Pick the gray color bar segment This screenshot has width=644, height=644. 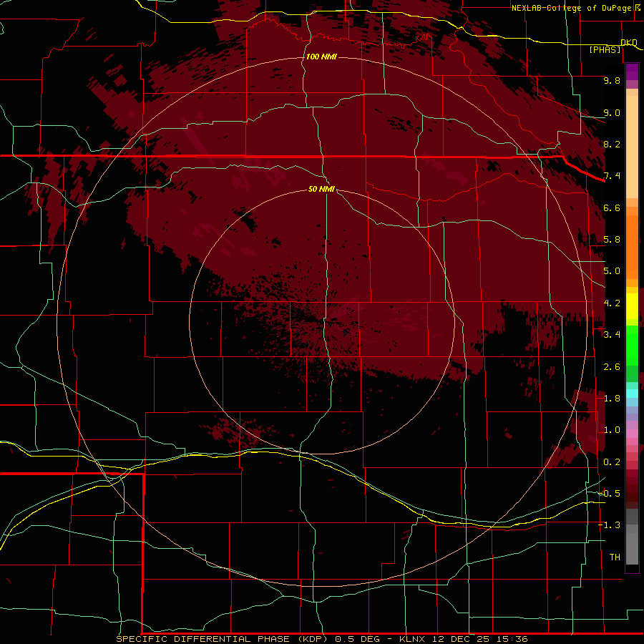point(632,545)
